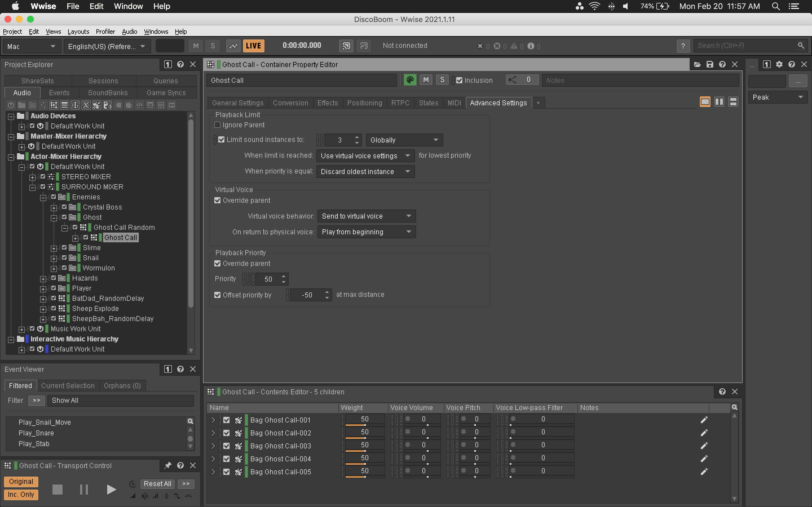Click the edit pencil for Bag Ghost Call-003
Screen dimensions: 812x507
[x=704, y=446]
